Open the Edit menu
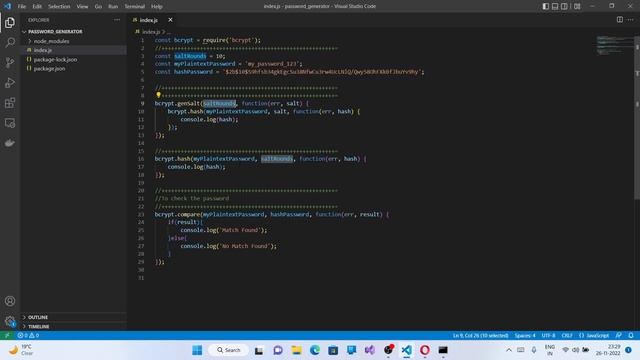 [37, 6]
